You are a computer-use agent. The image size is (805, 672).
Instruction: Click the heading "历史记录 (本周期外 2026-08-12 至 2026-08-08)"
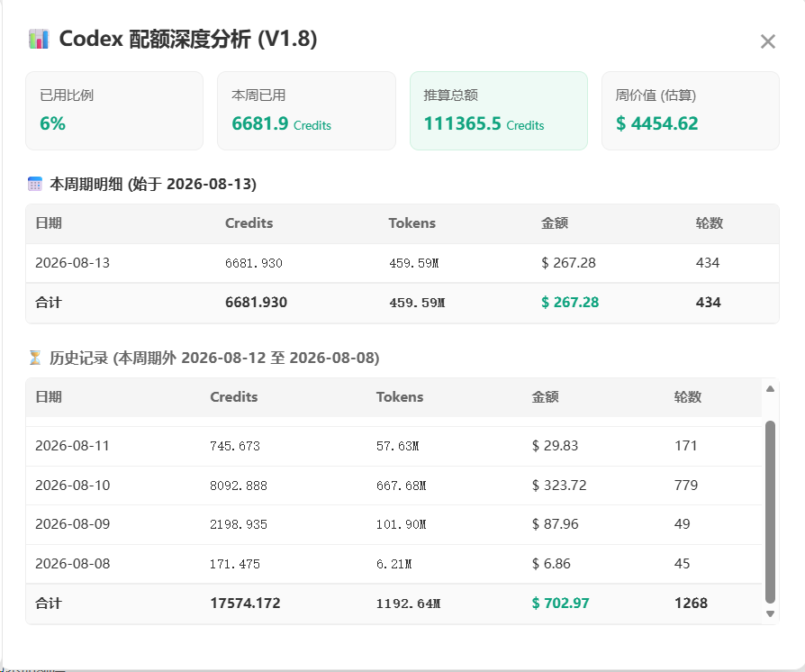[214, 358]
